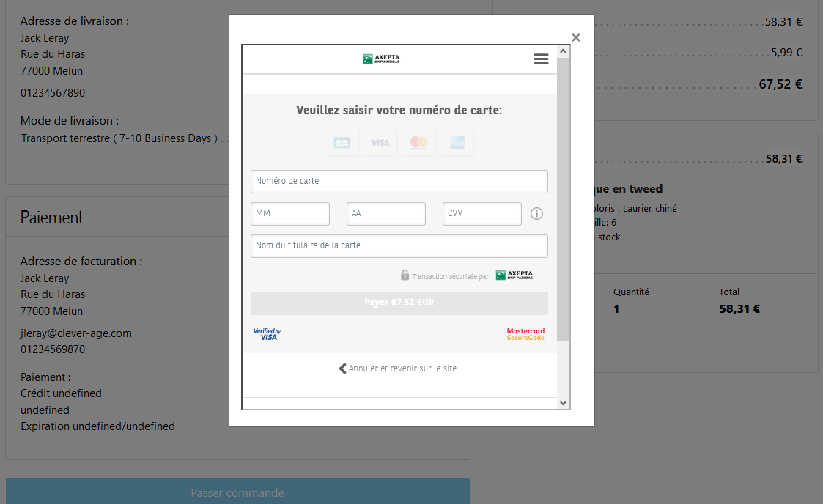Click the Passer commande button

237,492
